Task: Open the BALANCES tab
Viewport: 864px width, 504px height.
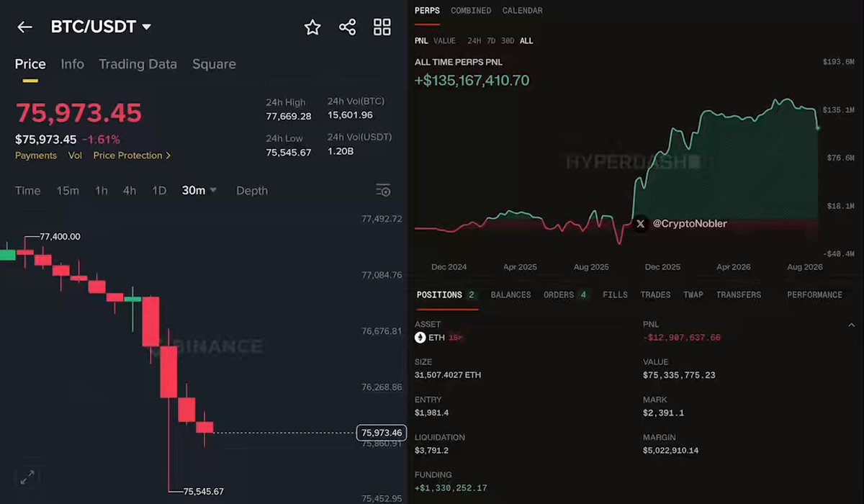Action: click(510, 295)
